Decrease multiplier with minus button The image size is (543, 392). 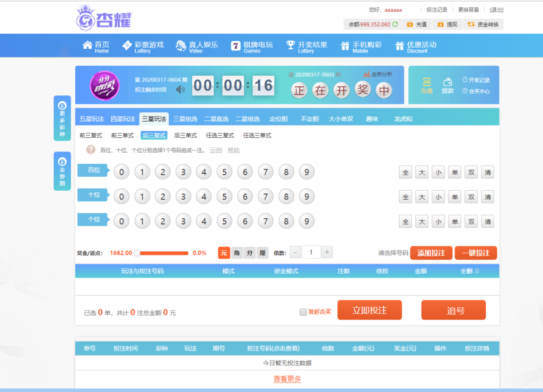coord(295,252)
